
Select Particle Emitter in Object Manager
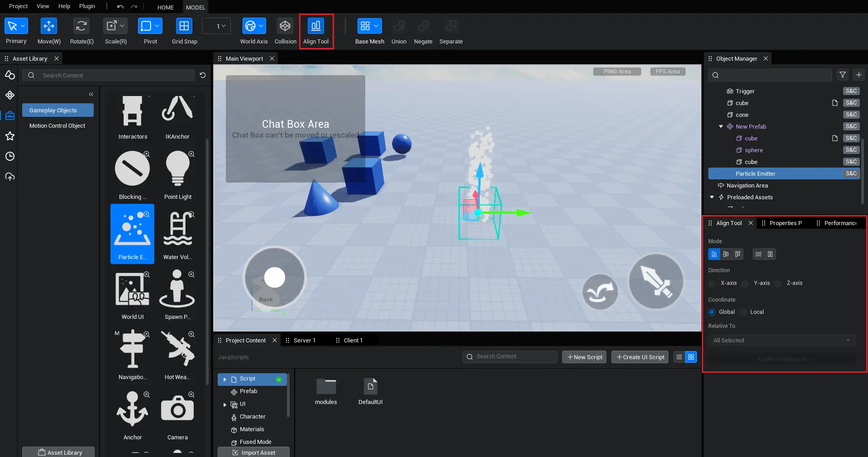click(784, 173)
